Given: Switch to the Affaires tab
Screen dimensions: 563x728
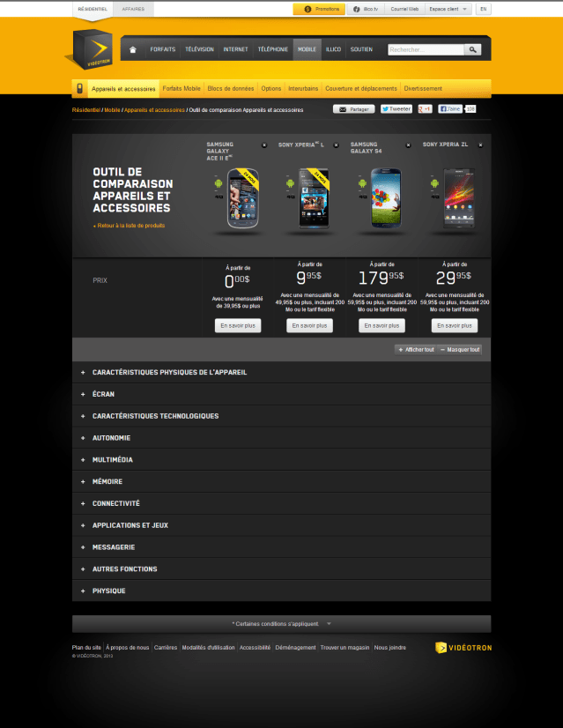Looking at the screenshot, I should pyautogui.click(x=133, y=9).
